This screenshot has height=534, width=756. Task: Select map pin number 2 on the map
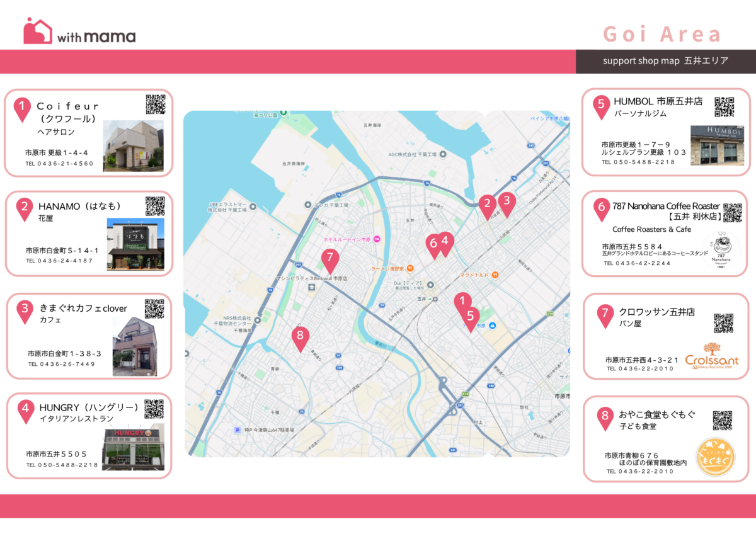tap(486, 207)
